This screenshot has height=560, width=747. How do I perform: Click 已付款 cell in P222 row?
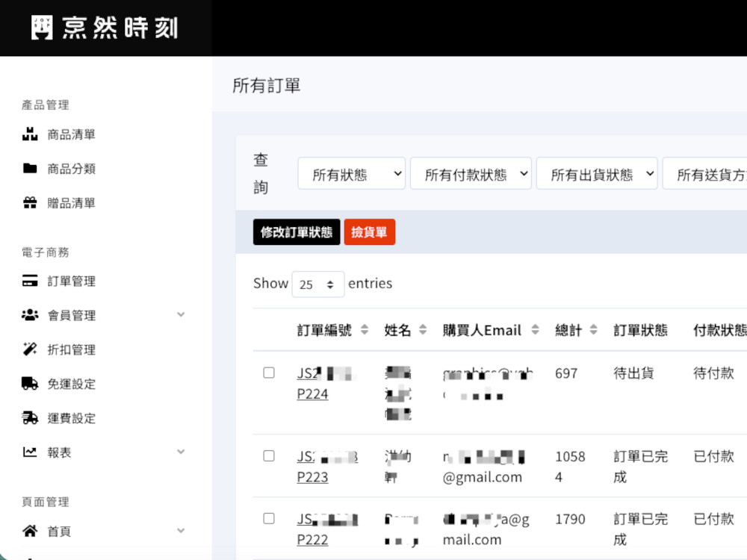(x=713, y=519)
